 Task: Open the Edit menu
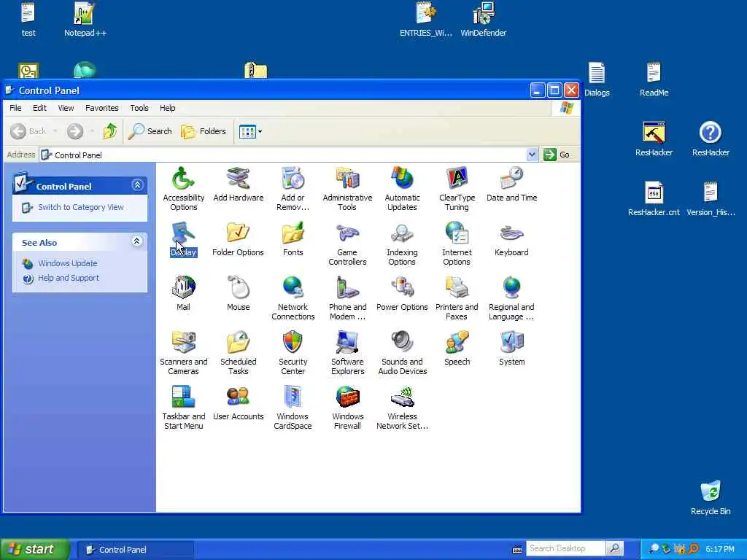39,108
